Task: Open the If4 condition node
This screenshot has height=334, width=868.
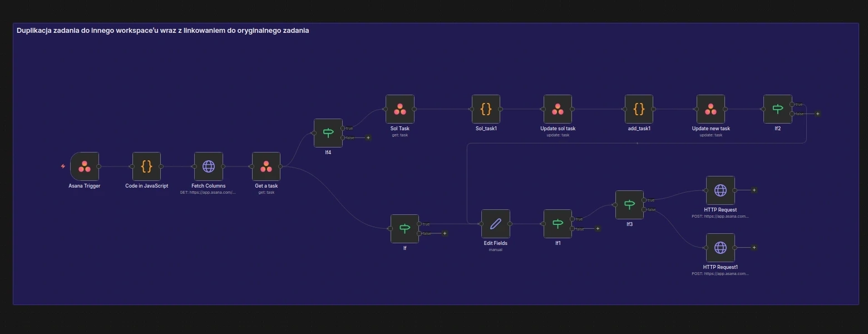Action: (x=328, y=132)
